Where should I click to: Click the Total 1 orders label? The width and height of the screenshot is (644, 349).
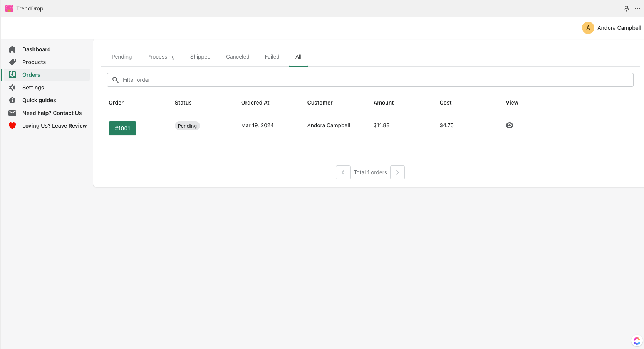tap(370, 172)
